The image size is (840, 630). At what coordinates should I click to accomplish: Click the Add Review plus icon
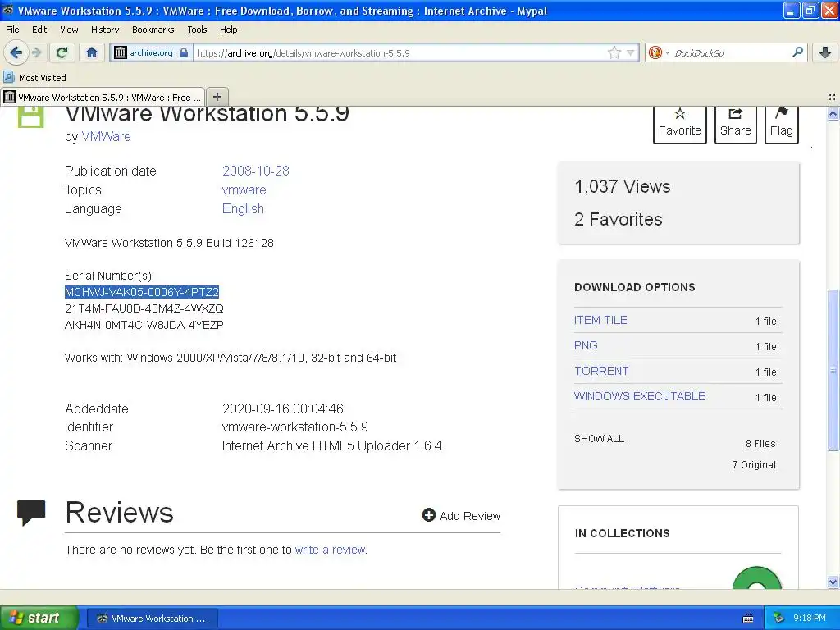click(428, 515)
